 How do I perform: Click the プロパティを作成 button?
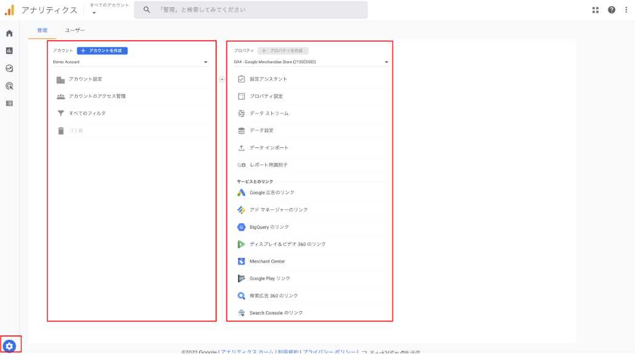pos(283,50)
